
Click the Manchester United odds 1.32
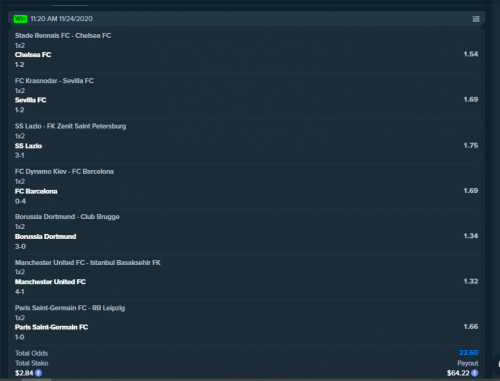(471, 282)
